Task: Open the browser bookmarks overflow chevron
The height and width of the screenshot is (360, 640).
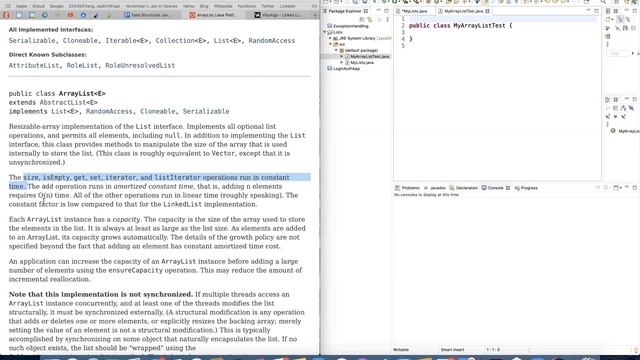Action: [314, 6]
